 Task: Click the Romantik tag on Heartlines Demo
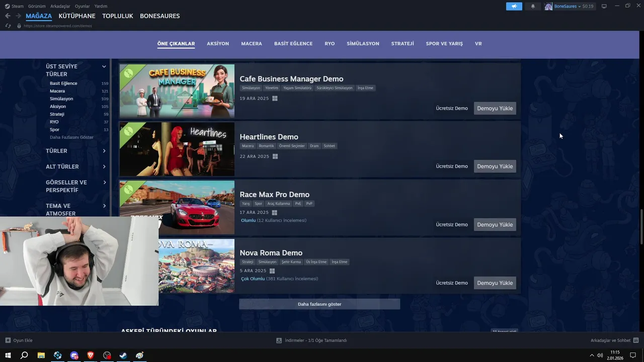tap(267, 146)
